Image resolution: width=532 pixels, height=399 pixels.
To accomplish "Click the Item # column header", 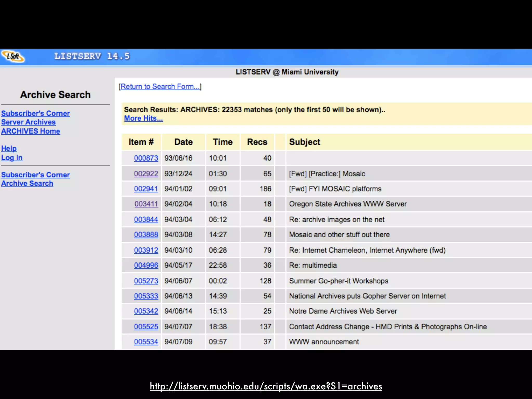I will pos(141,142).
